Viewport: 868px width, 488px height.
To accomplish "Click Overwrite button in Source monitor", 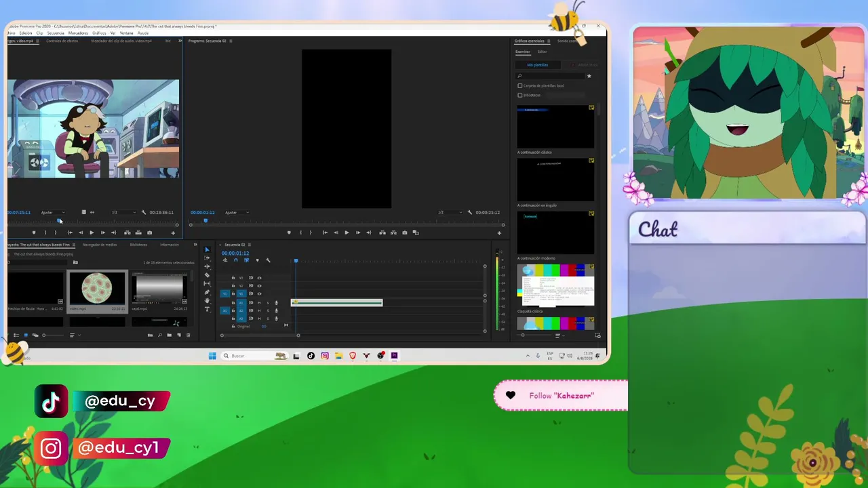I will tap(138, 232).
